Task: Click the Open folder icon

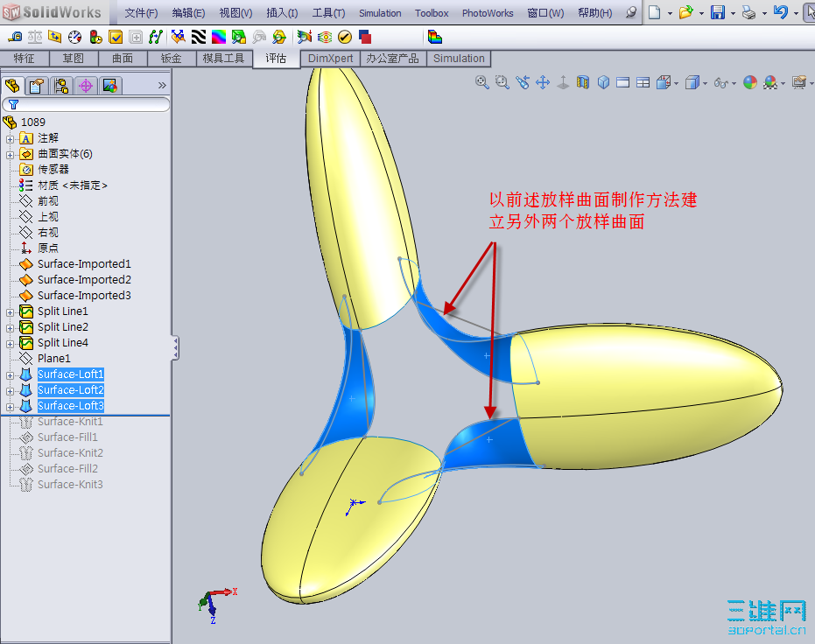Action: point(685,12)
